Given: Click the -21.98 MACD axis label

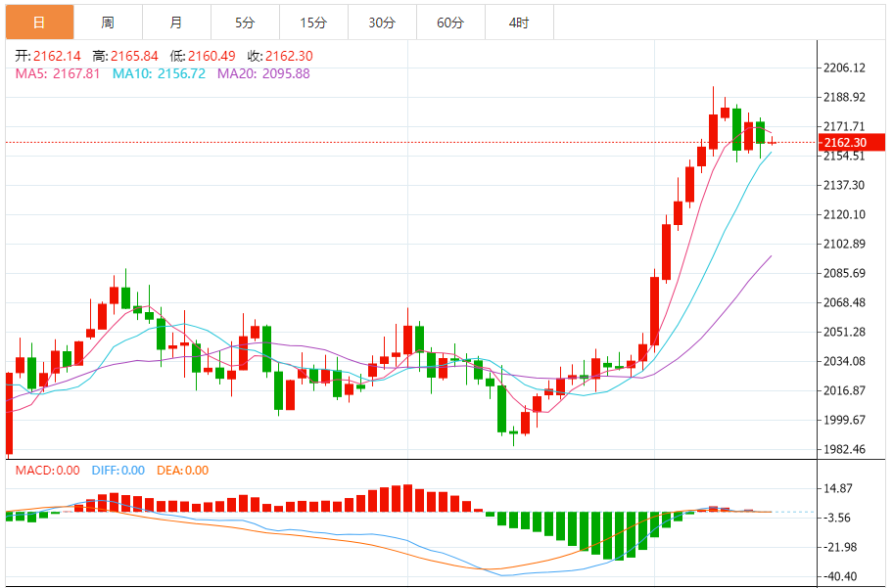Looking at the screenshot, I should pos(840,547).
